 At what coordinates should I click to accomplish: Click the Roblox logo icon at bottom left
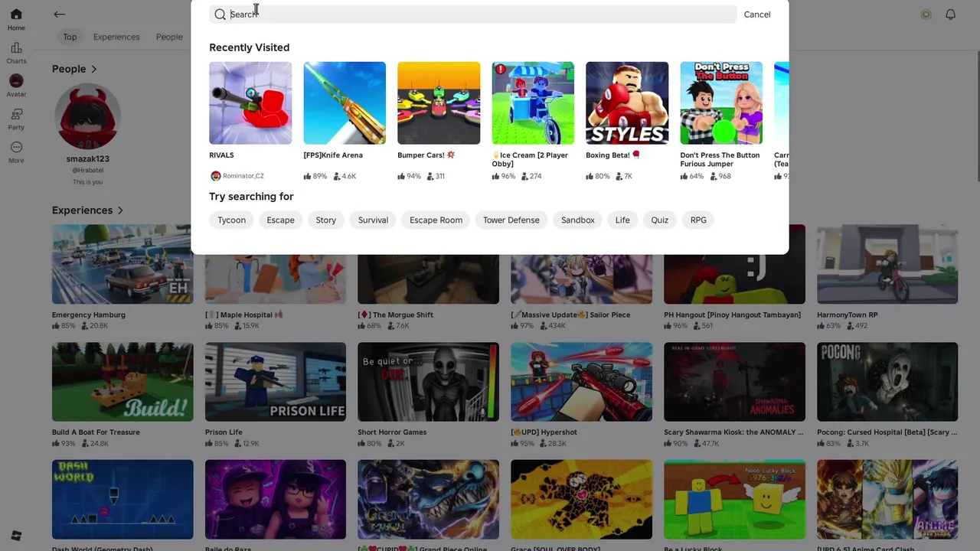click(16, 536)
